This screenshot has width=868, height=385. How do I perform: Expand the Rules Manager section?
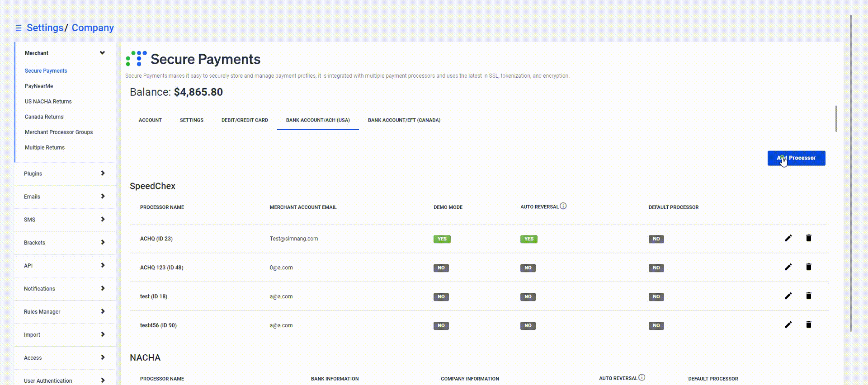click(x=103, y=312)
